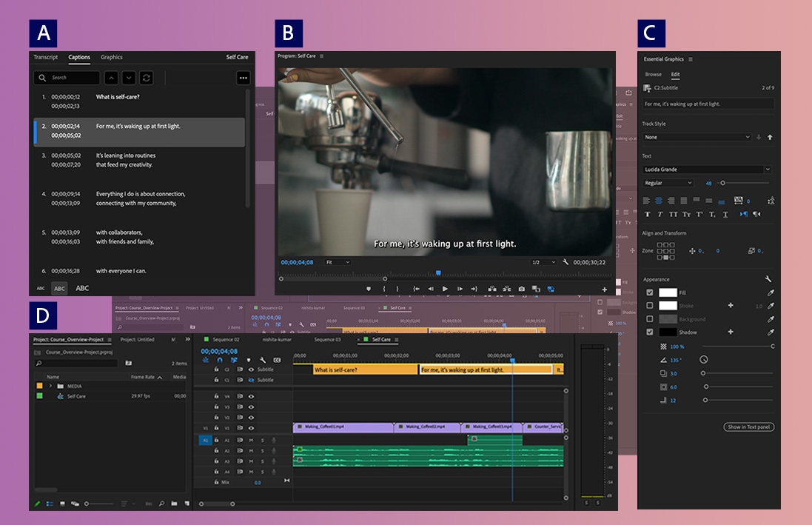This screenshot has width=812, height=525.
Task: Expand the MEDIA folder in Project panel
Action: [x=50, y=386]
